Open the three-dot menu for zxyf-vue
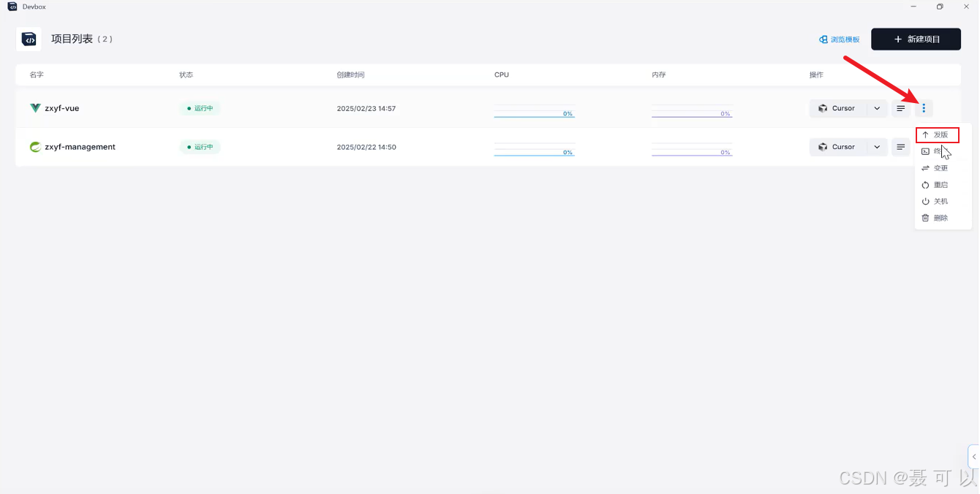980x494 pixels. pyautogui.click(x=924, y=108)
